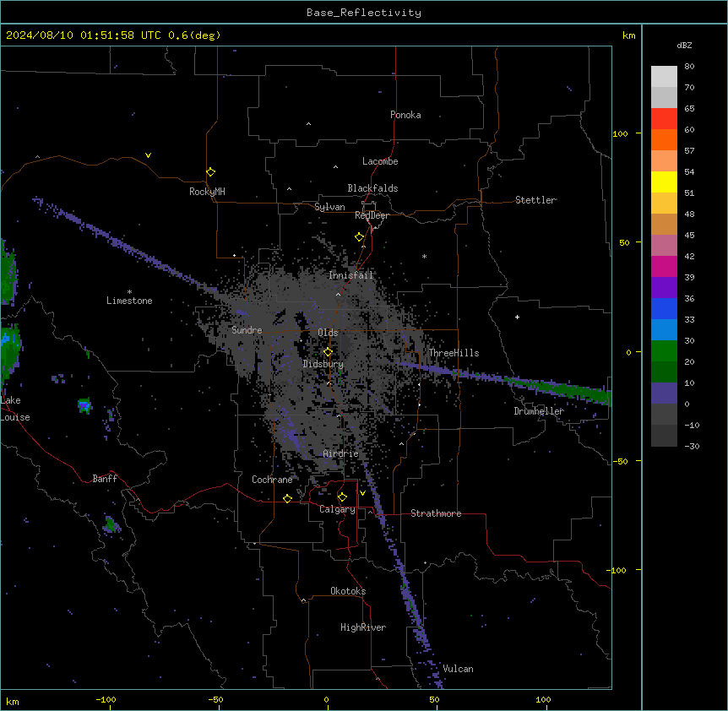This screenshot has height=711, width=728.
Task: Click the yellow diamond marker near Olds
Action: [328, 352]
